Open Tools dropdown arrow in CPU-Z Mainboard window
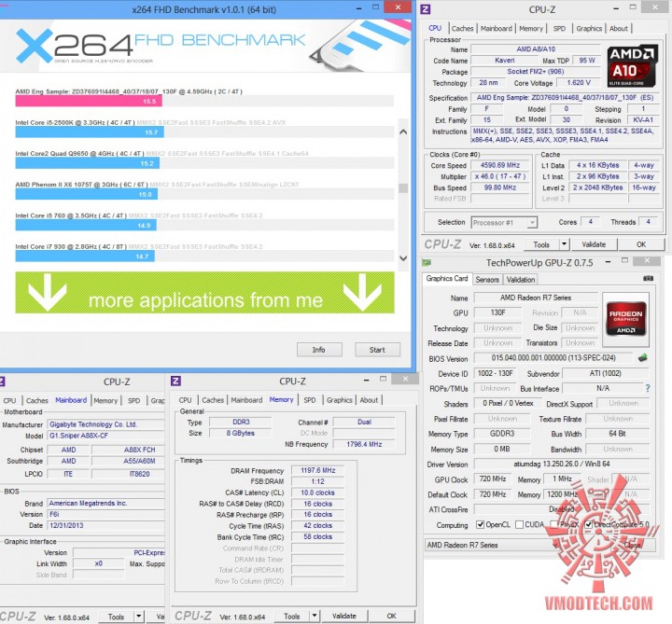Viewport: 672px width, 624px height. (139, 617)
